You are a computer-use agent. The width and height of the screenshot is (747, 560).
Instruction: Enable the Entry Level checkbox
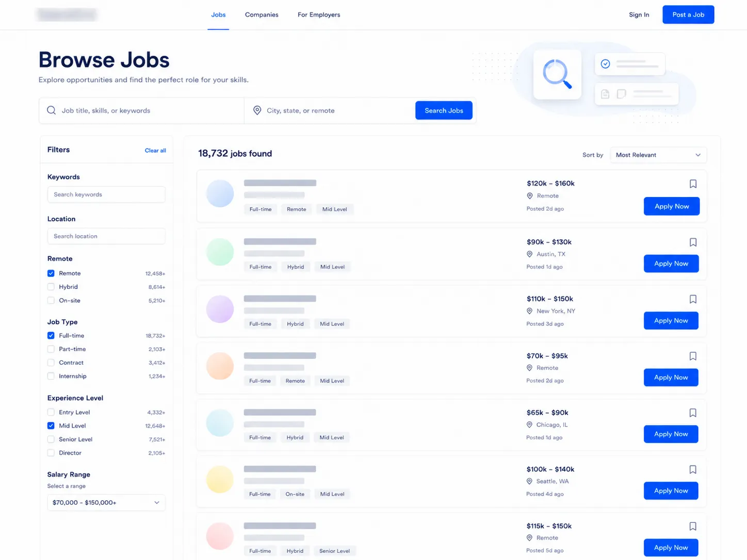tap(51, 412)
